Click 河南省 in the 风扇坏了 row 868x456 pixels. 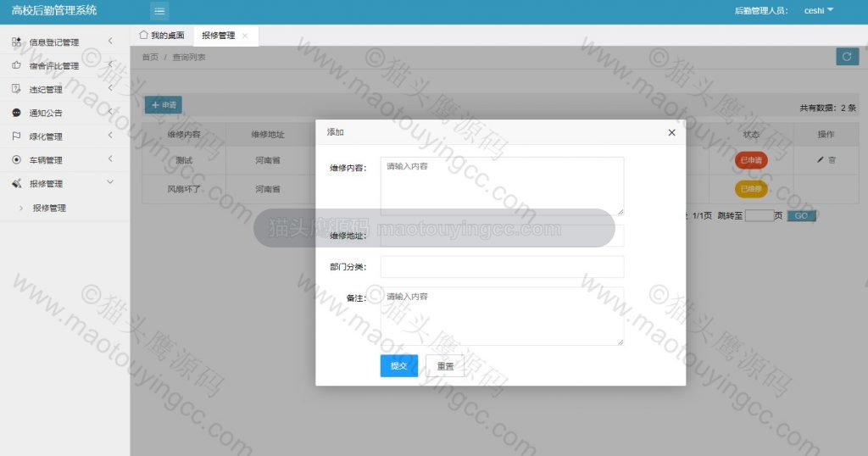click(268, 189)
